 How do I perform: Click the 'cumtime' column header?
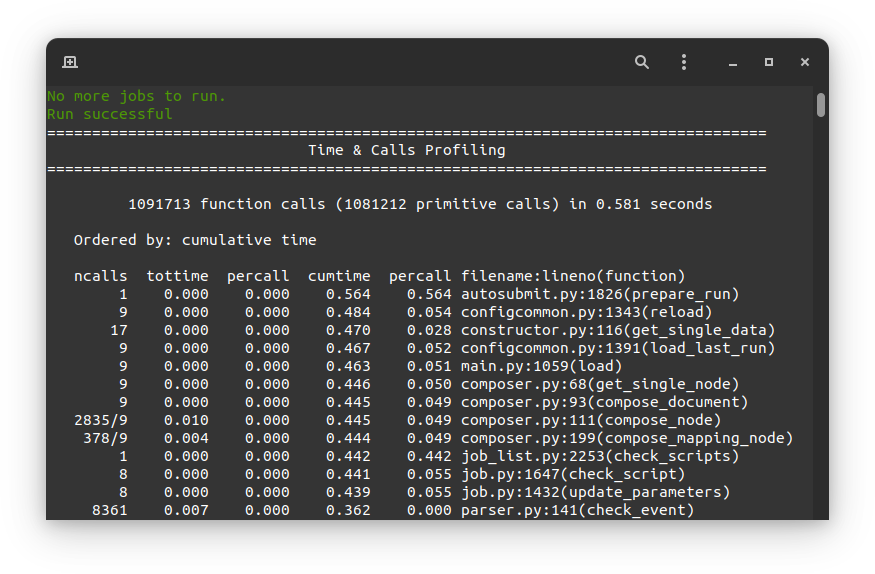tap(339, 276)
